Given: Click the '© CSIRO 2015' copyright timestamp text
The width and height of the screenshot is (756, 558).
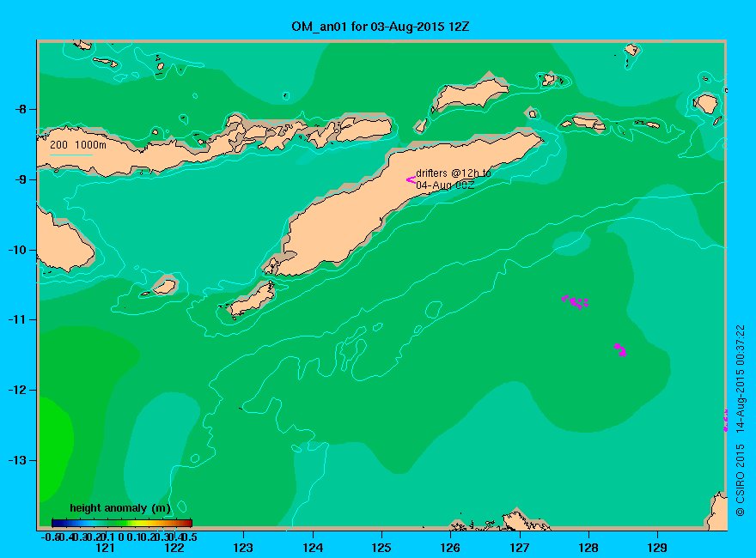Looking at the screenshot, I should tap(741, 421).
